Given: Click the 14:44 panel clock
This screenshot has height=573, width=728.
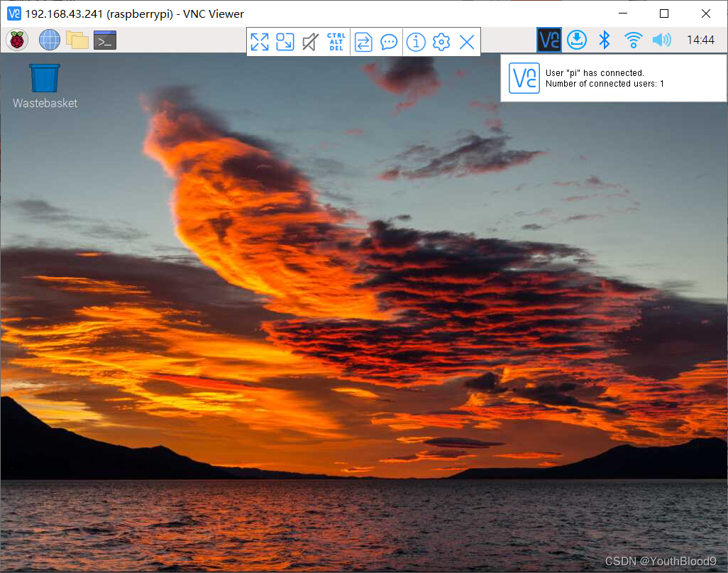Looking at the screenshot, I should pyautogui.click(x=700, y=40).
